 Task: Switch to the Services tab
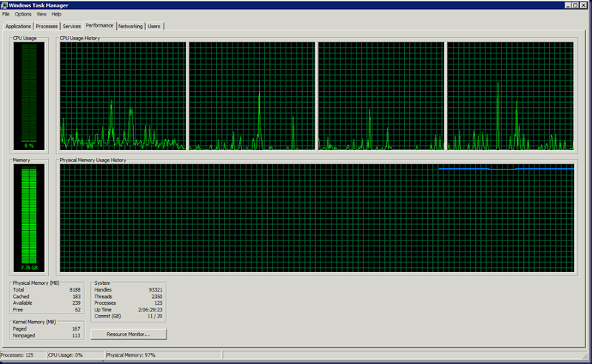[x=72, y=26]
